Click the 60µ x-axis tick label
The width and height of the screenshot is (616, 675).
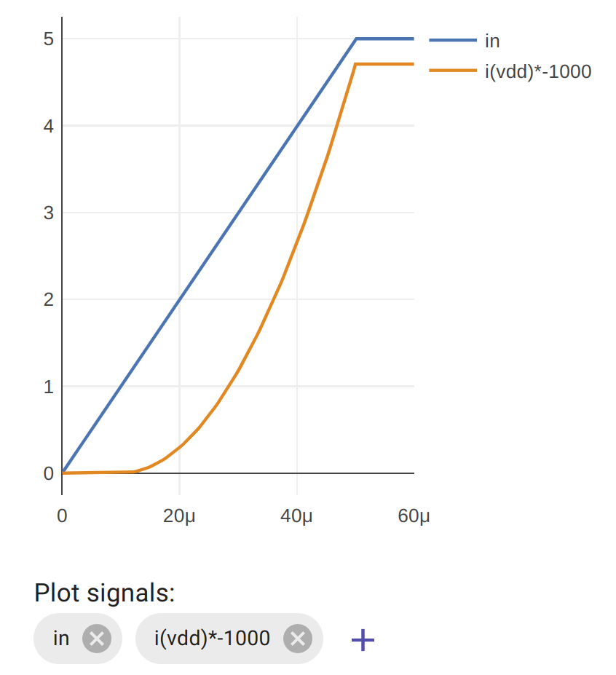(x=414, y=516)
